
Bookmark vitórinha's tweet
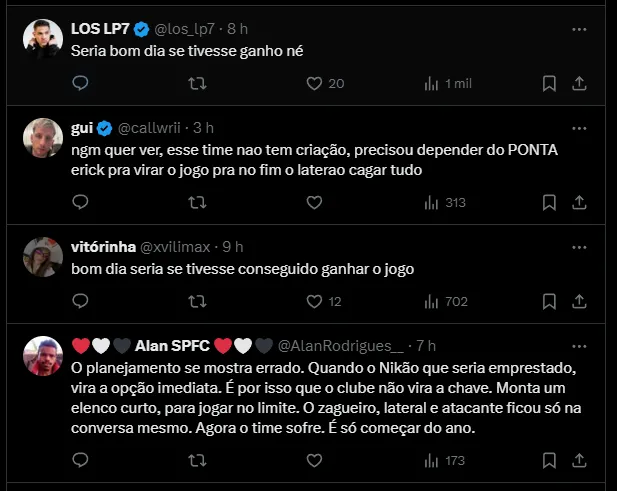(549, 301)
